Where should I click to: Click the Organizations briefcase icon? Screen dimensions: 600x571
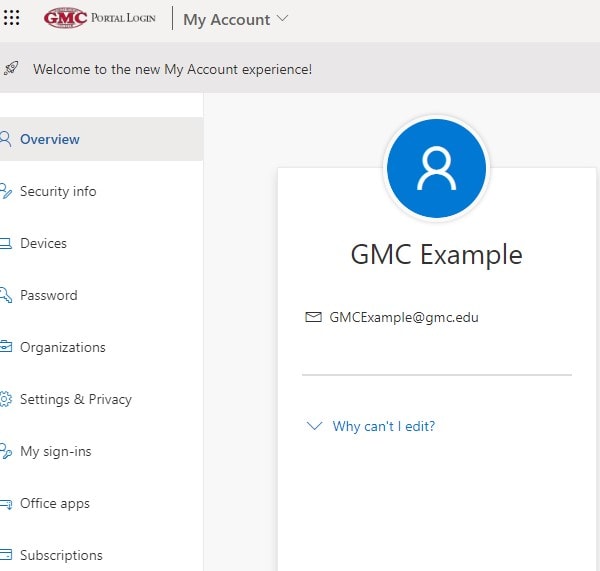pyautogui.click(x=5, y=347)
